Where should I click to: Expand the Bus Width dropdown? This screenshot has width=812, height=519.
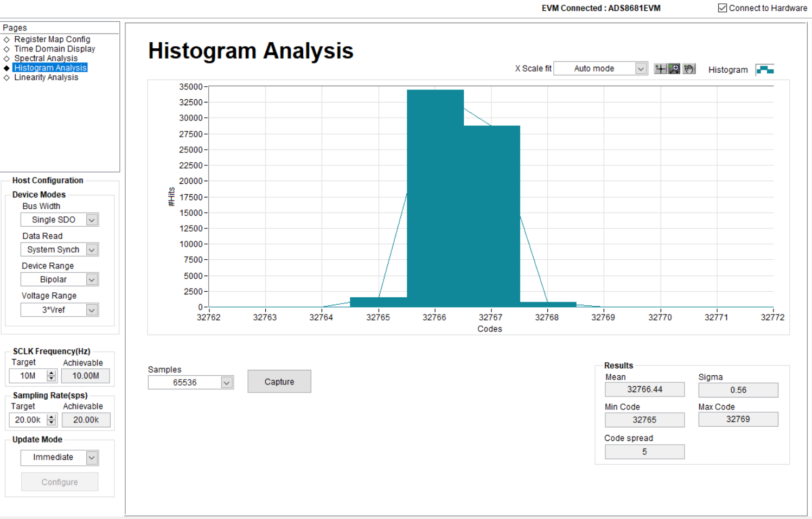click(x=92, y=220)
